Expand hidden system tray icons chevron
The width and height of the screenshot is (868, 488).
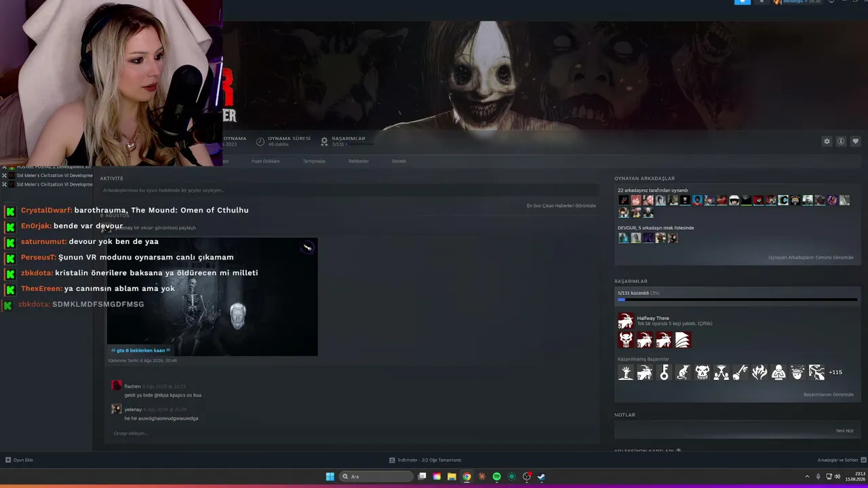click(807, 476)
